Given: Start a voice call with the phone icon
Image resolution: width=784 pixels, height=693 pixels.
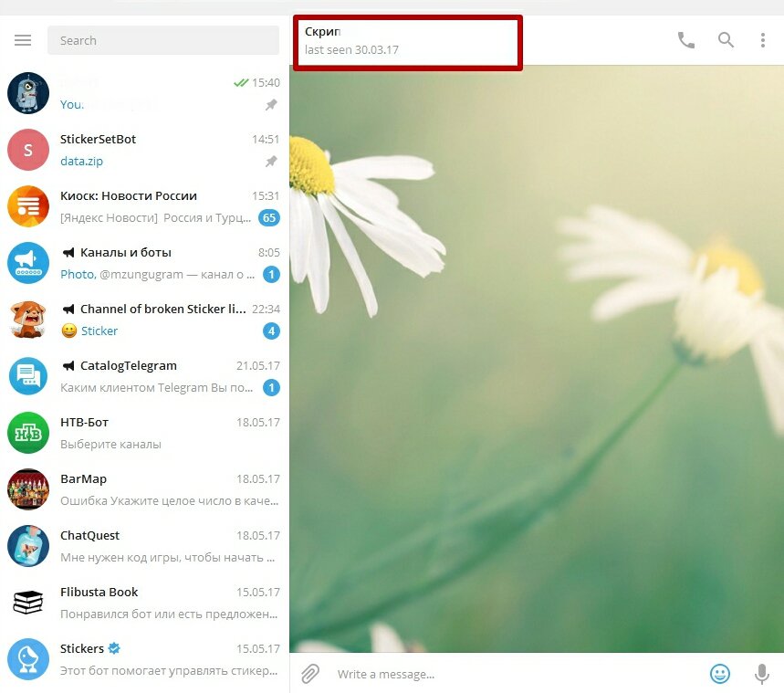Looking at the screenshot, I should pyautogui.click(x=686, y=40).
